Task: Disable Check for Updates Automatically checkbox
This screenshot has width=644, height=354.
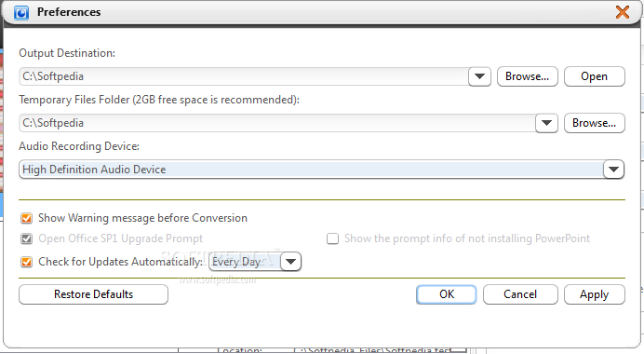Action: (x=27, y=262)
